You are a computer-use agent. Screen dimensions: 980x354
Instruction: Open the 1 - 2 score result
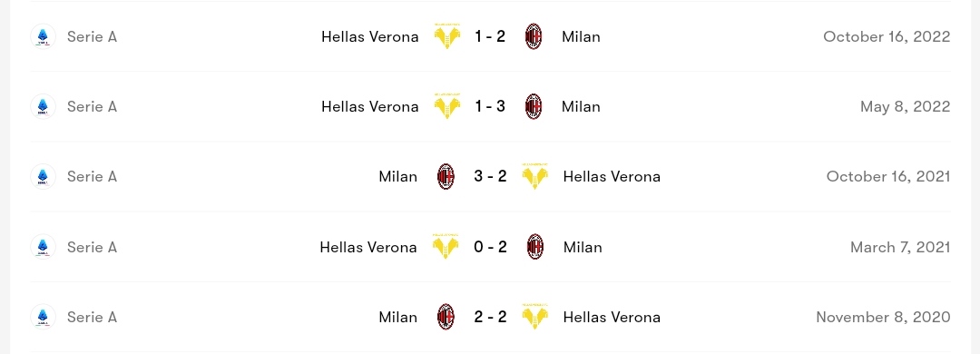pyautogui.click(x=490, y=36)
